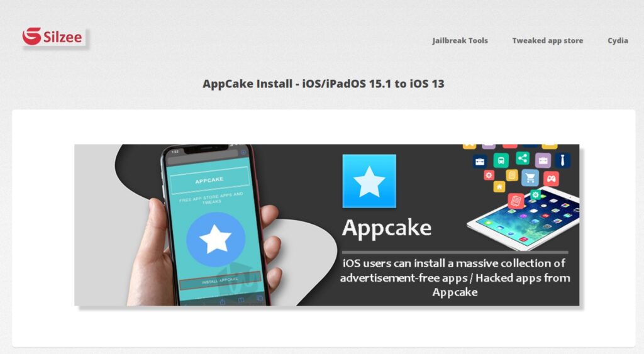644x354 pixels.
Task: Click the iPad image in the banner
Action: coord(524,218)
